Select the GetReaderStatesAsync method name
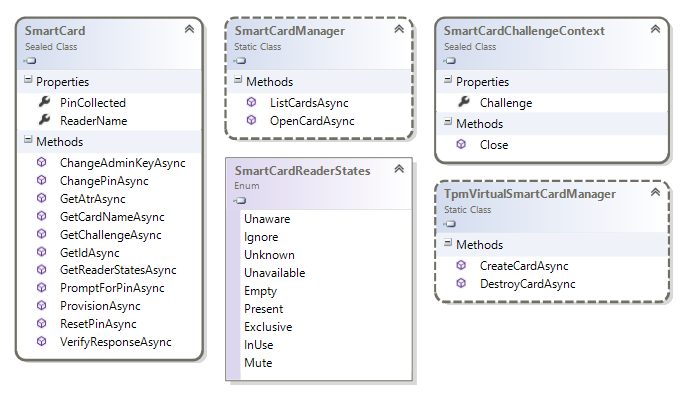The image size is (681, 394). (118, 270)
